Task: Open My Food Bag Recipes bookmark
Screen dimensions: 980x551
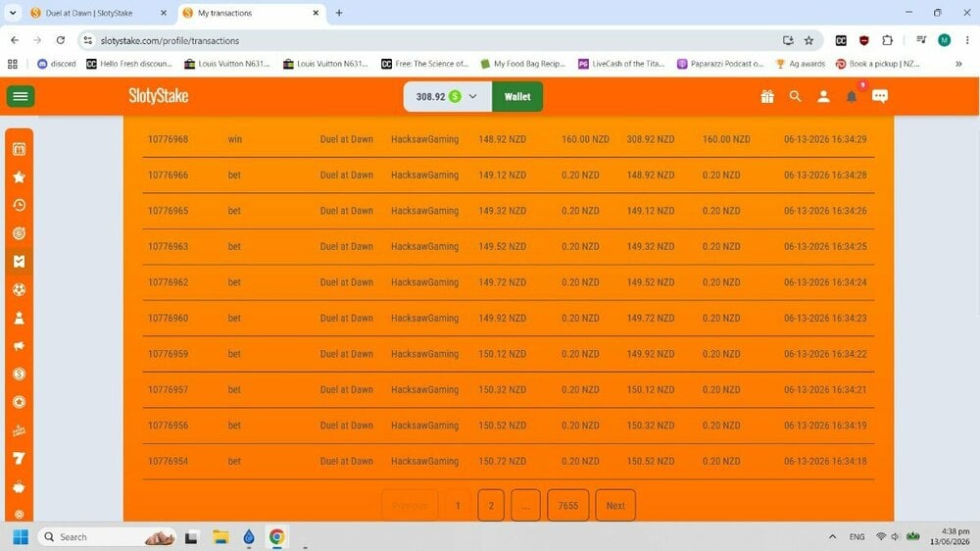Action: point(523,64)
